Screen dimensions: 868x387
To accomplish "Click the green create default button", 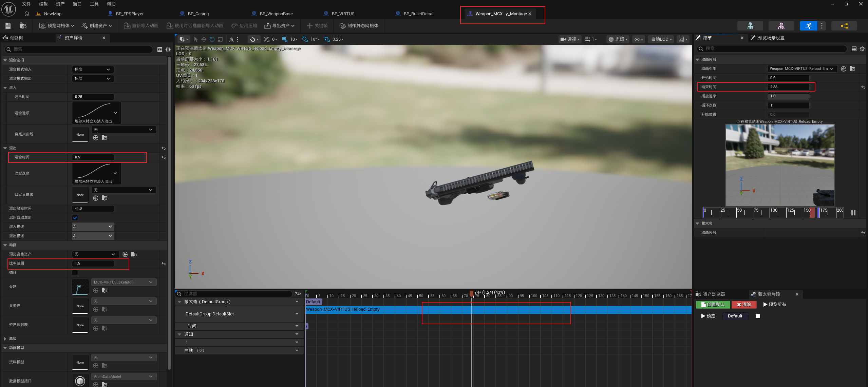I will 713,305.
